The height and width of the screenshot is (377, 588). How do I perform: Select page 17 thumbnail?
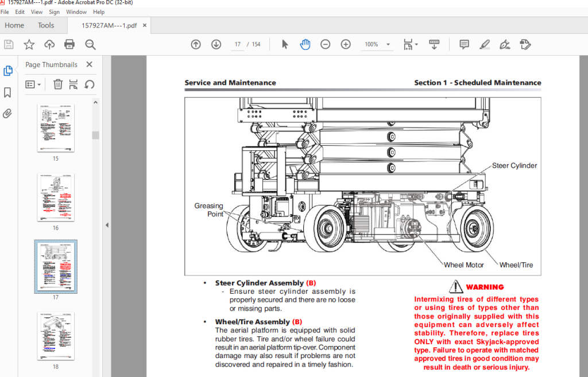click(x=56, y=266)
